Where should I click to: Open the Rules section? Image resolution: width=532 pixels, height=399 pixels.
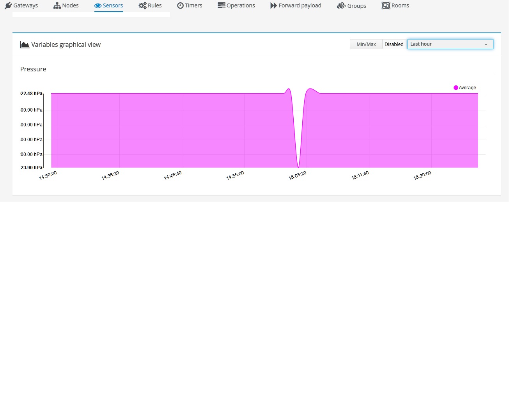150,5
